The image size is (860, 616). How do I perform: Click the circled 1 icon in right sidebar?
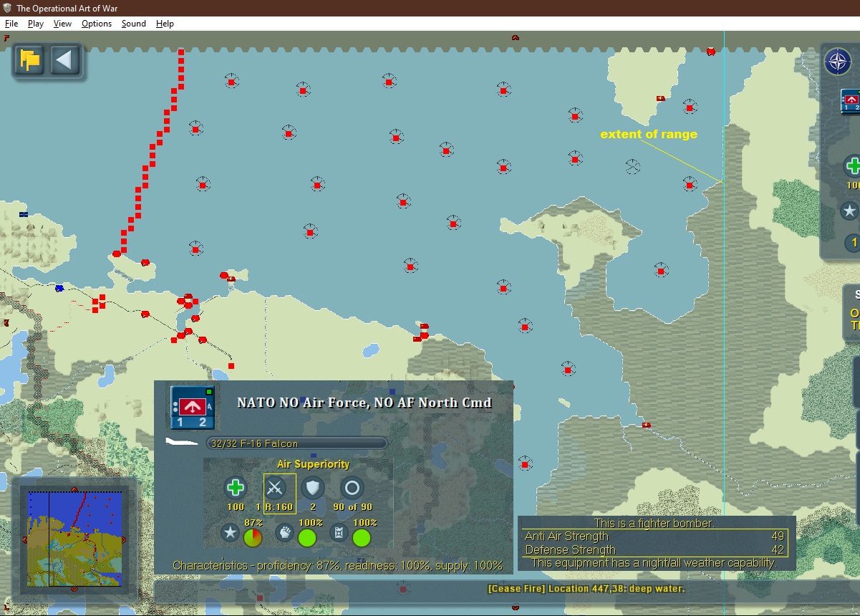852,243
